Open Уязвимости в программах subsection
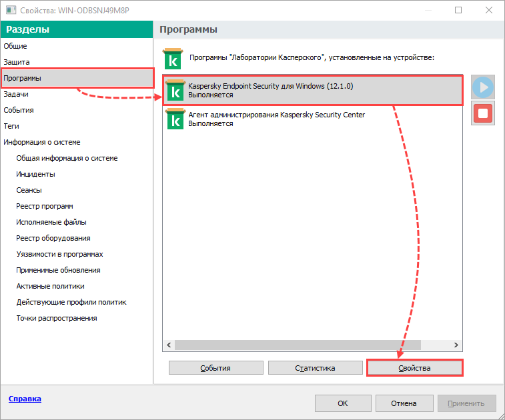505x420 pixels. pyautogui.click(x=59, y=254)
